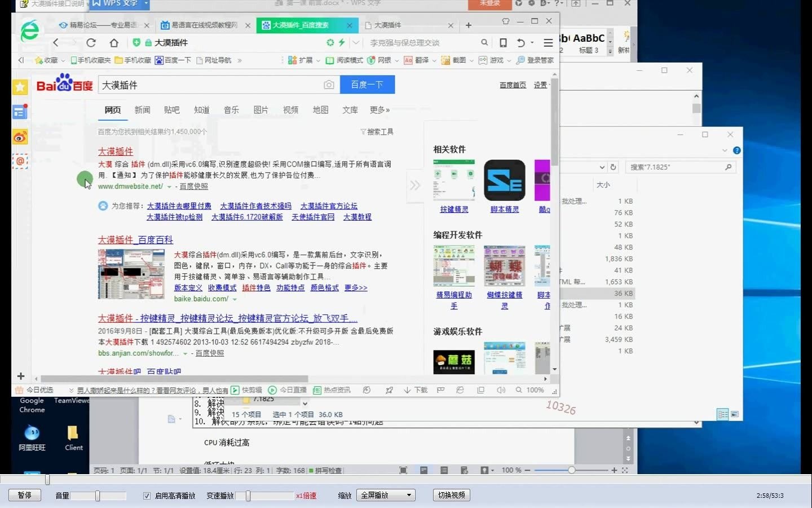This screenshot has height=508, width=812.
Task: Add a sidebar app with the plus icon
Action: click(21, 376)
